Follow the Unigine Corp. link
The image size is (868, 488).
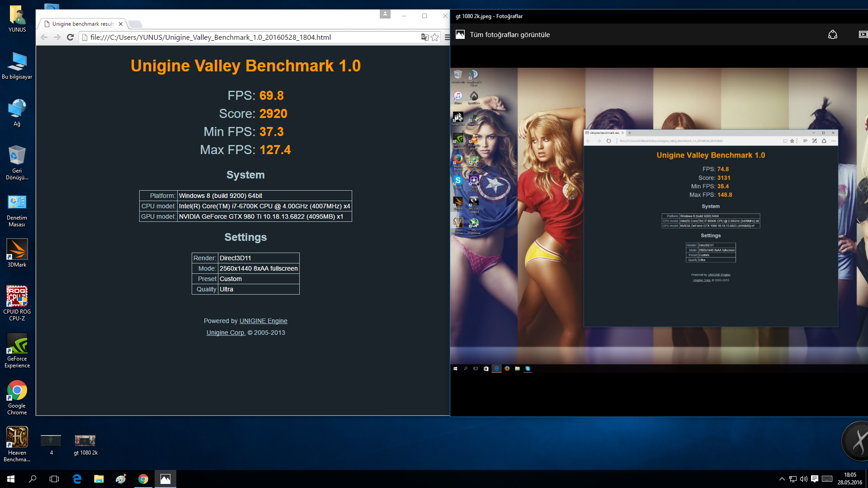pyautogui.click(x=226, y=333)
